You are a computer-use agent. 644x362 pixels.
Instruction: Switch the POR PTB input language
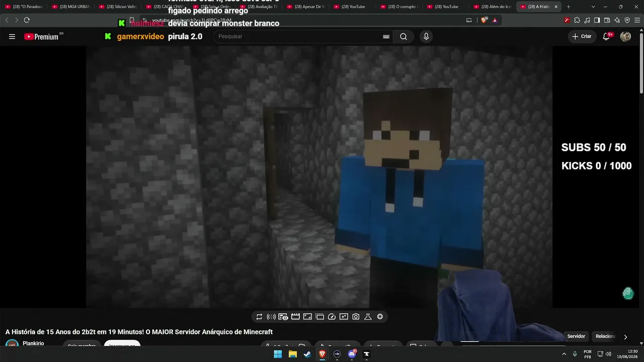(x=587, y=354)
